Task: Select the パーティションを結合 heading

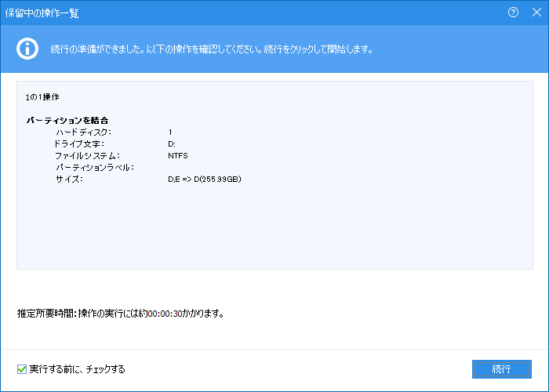Action: 67,121
